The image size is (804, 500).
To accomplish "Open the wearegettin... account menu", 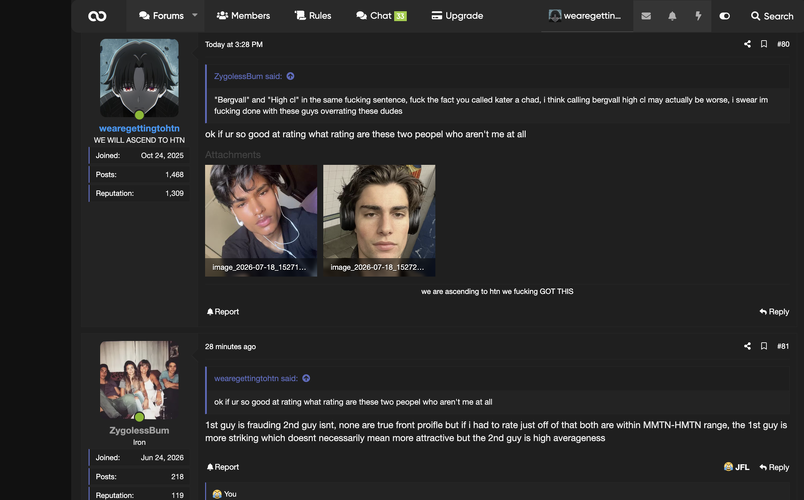I will coord(585,16).
